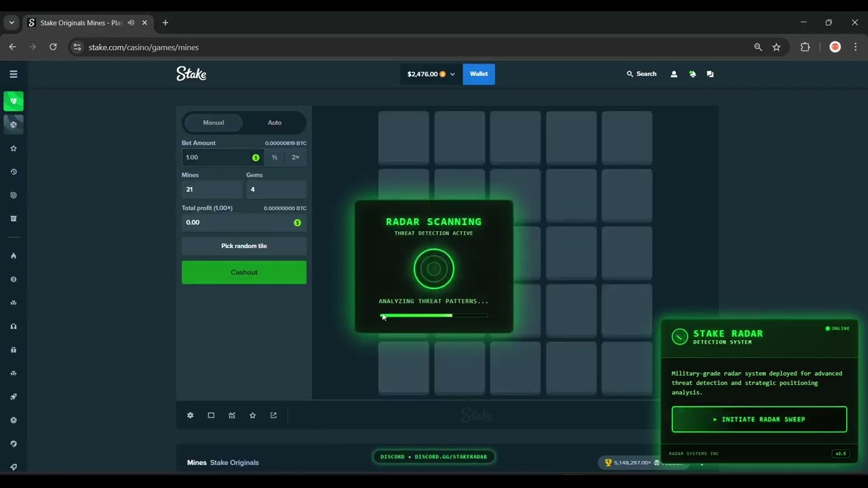Screen dimensions: 868x488
Task: Open notifications bell in Stake header
Action: (x=692, y=74)
